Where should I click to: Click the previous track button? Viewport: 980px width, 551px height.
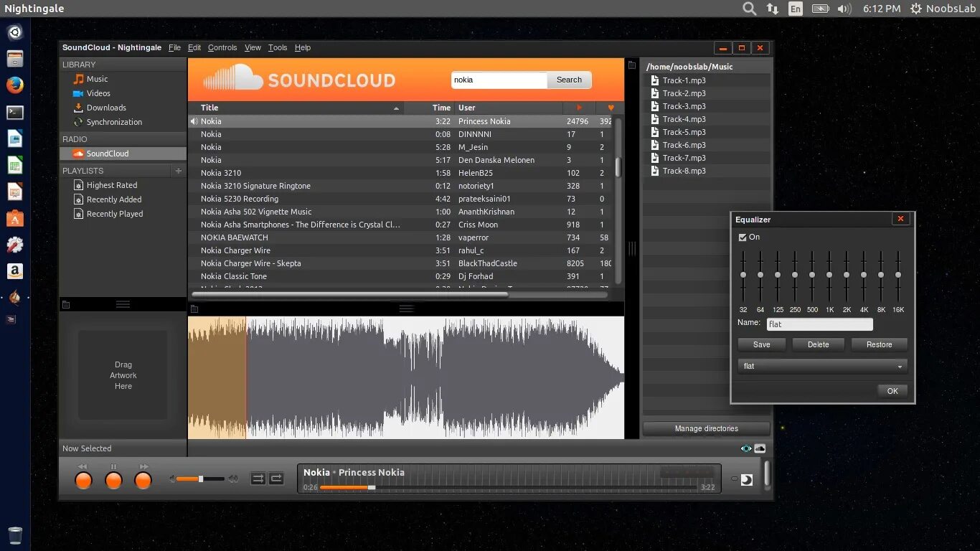coord(84,481)
